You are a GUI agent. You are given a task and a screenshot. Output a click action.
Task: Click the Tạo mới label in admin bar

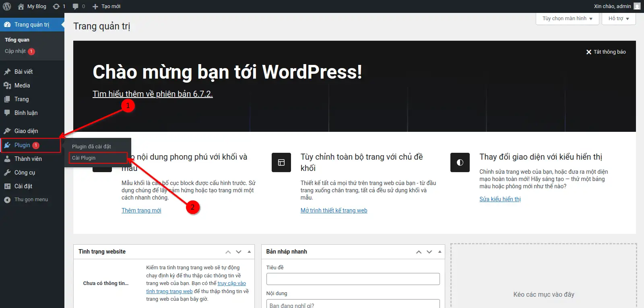[111, 6]
